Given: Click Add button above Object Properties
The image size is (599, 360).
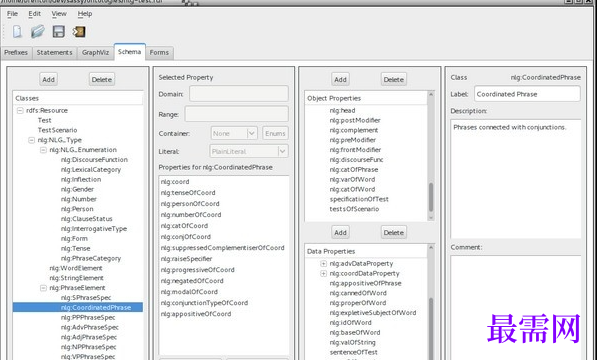Looking at the screenshot, I should tap(340, 79).
